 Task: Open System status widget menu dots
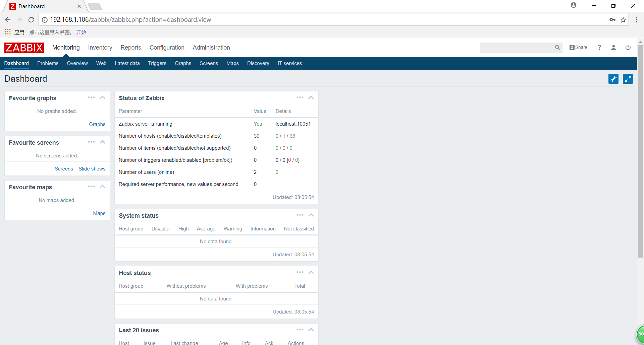tap(300, 215)
